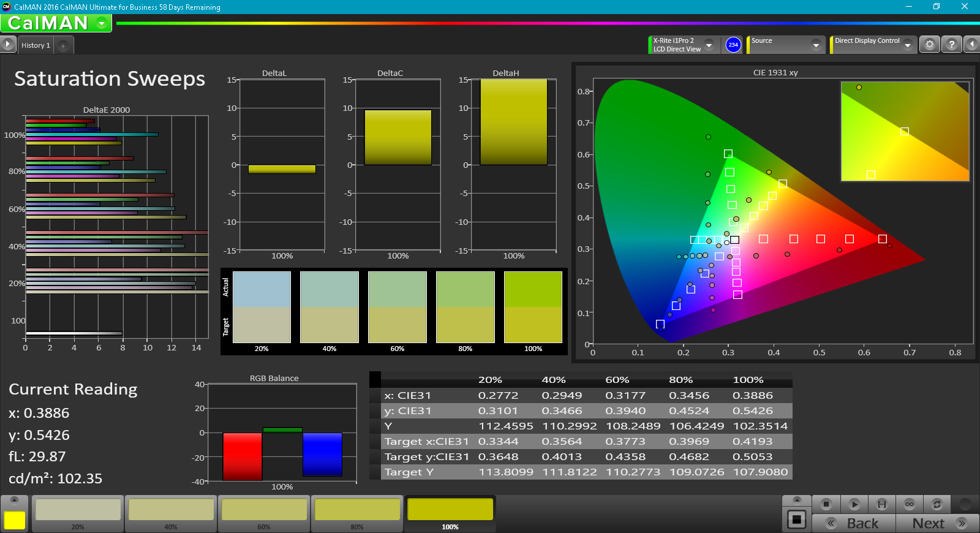Expand the left side panel arrow
This screenshot has width=980, height=533.
[7, 45]
